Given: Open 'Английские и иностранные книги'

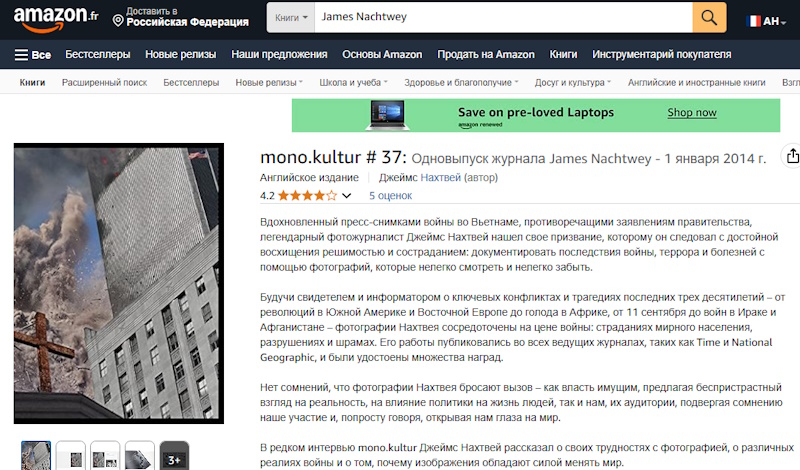Looking at the screenshot, I should pyautogui.click(x=696, y=82).
